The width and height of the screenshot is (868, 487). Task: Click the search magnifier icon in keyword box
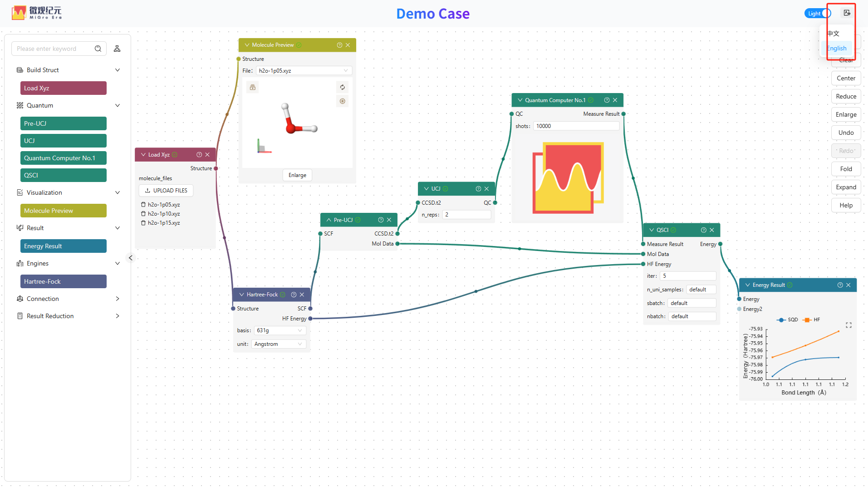[x=98, y=49]
